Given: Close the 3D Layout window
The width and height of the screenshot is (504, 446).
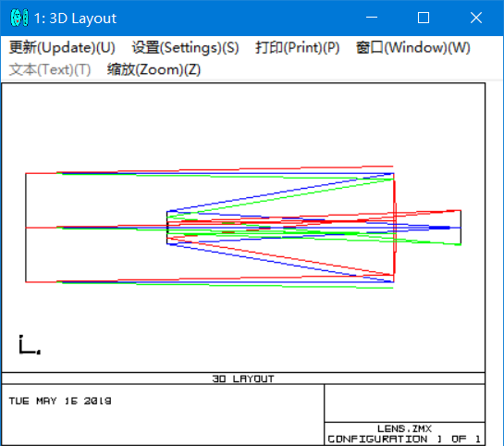Looking at the screenshot, I should [476, 18].
